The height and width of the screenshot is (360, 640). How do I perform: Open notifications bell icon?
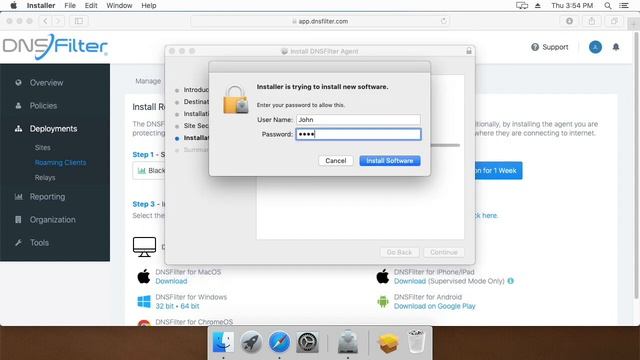click(x=616, y=47)
